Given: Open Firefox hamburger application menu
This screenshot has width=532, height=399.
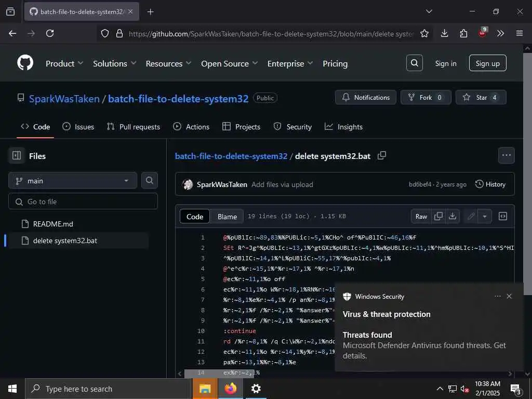Looking at the screenshot, I should click(520, 33).
